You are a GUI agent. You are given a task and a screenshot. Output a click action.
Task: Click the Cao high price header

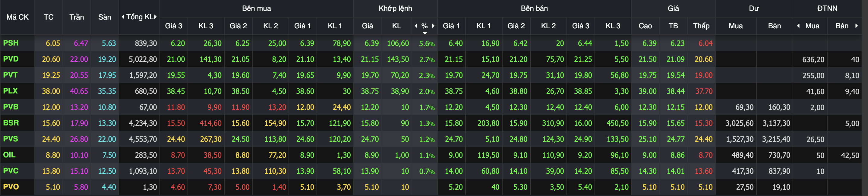coord(645,26)
